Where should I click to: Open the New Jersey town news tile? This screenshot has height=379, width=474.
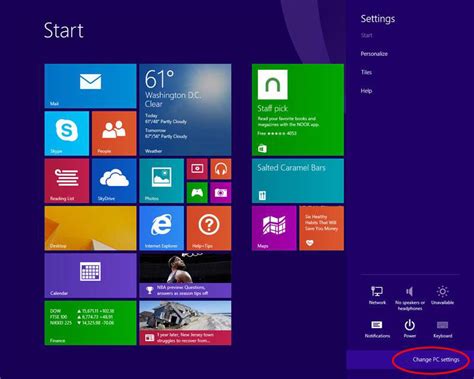tap(185, 323)
